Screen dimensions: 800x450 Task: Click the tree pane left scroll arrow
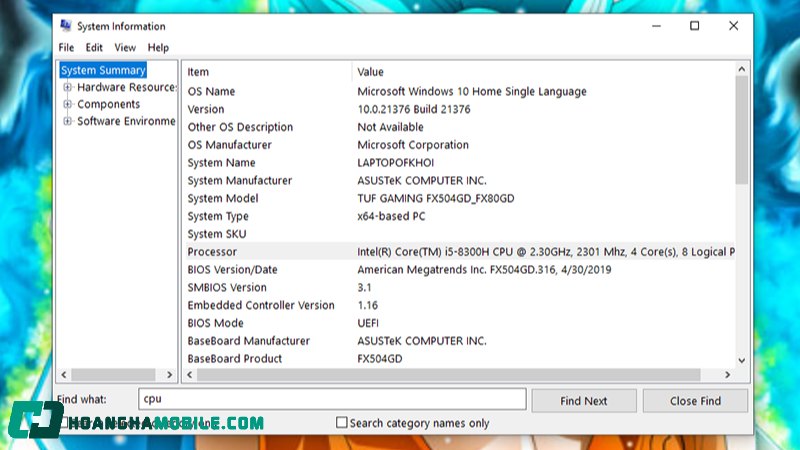click(x=64, y=375)
